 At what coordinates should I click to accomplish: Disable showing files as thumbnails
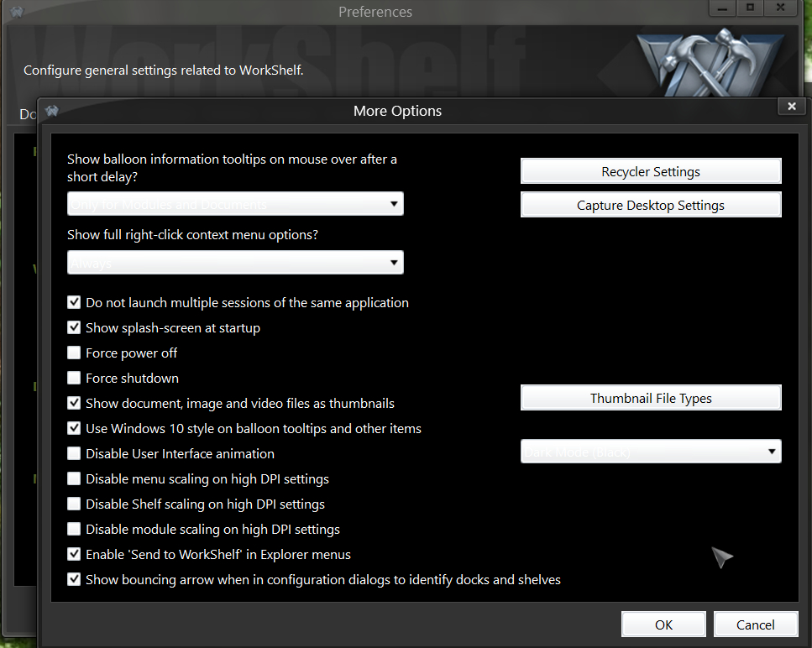click(74, 403)
